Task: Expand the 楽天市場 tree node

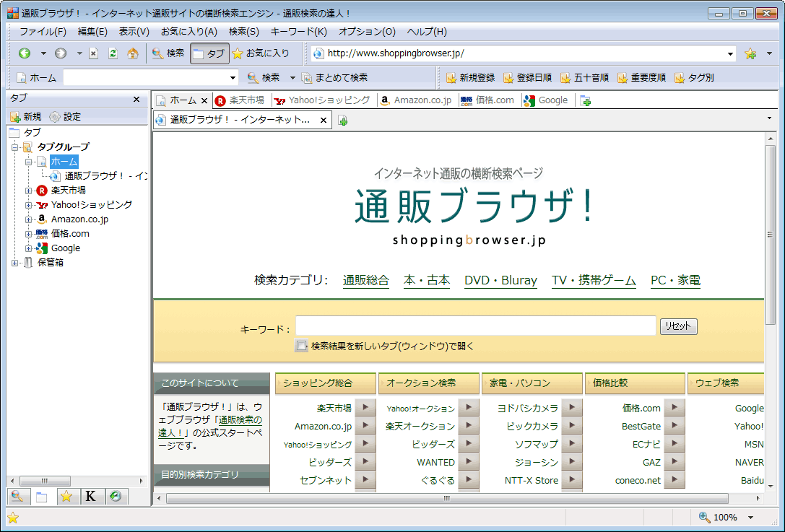Action: point(29,191)
